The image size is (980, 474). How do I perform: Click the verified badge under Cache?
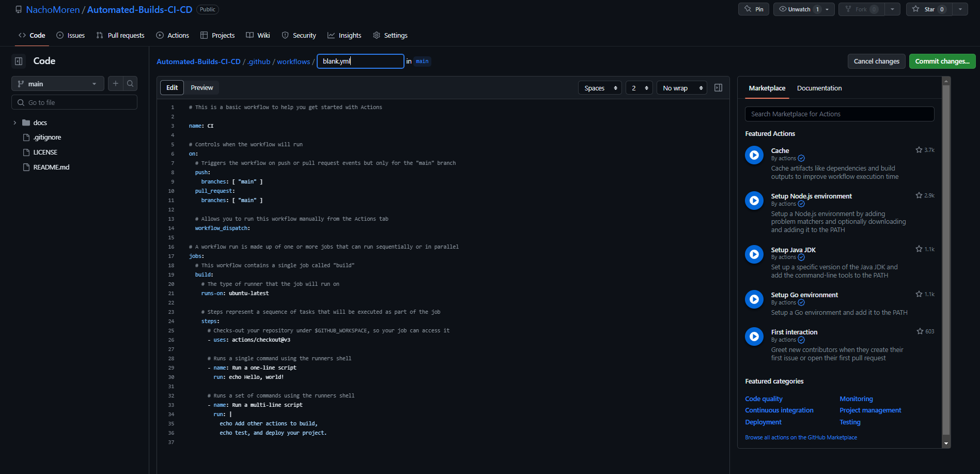click(x=801, y=159)
